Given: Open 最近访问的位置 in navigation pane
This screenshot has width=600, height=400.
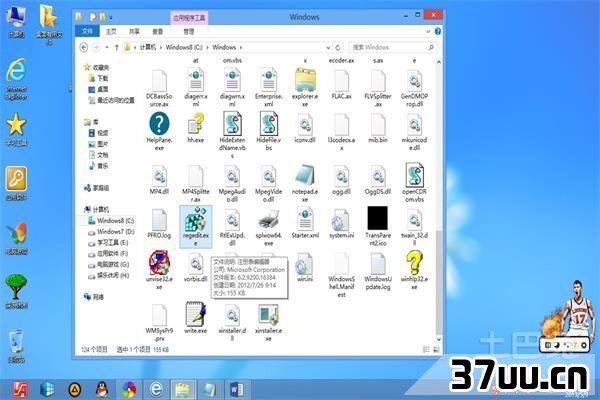Looking at the screenshot, I should click(112, 100).
